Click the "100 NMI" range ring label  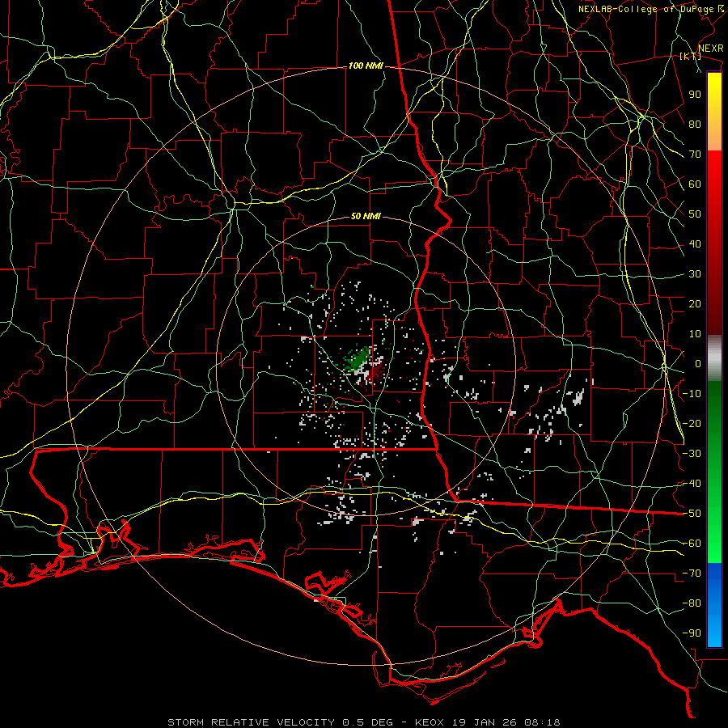[x=366, y=66]
